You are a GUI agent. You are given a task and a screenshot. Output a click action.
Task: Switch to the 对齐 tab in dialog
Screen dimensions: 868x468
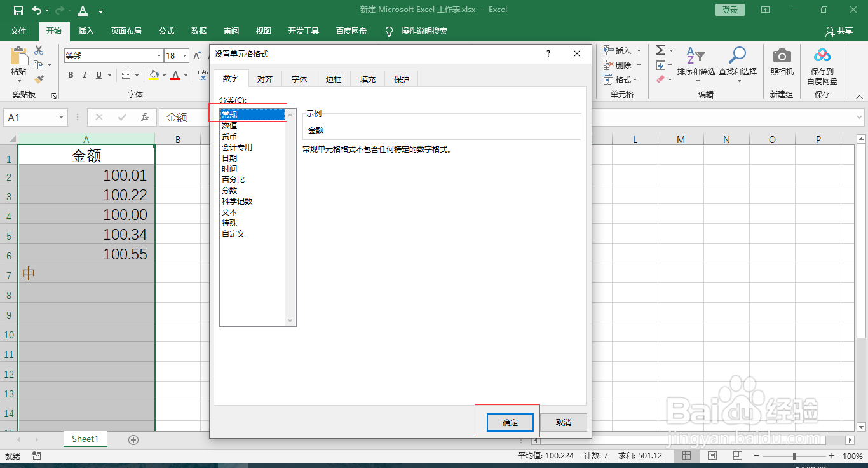265,78
